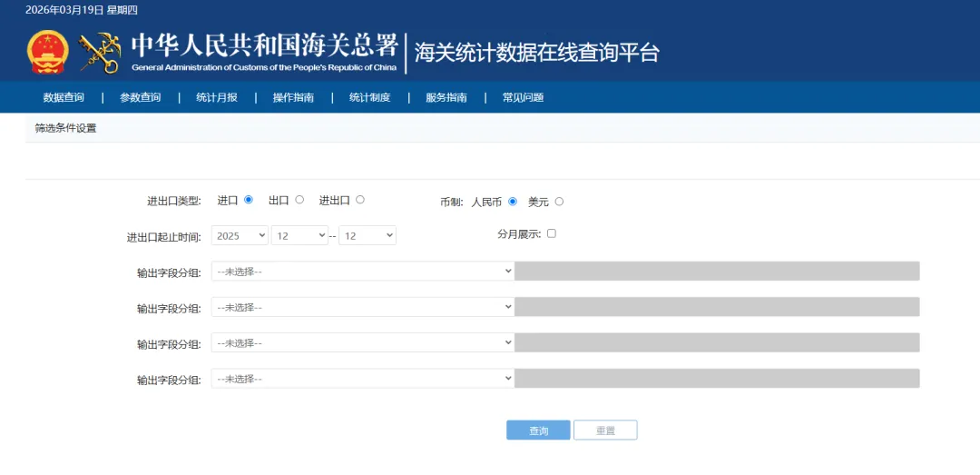The image size is (980, 475).
Task: Open the 常见问题 menu
Action: [x=524, y=97]
